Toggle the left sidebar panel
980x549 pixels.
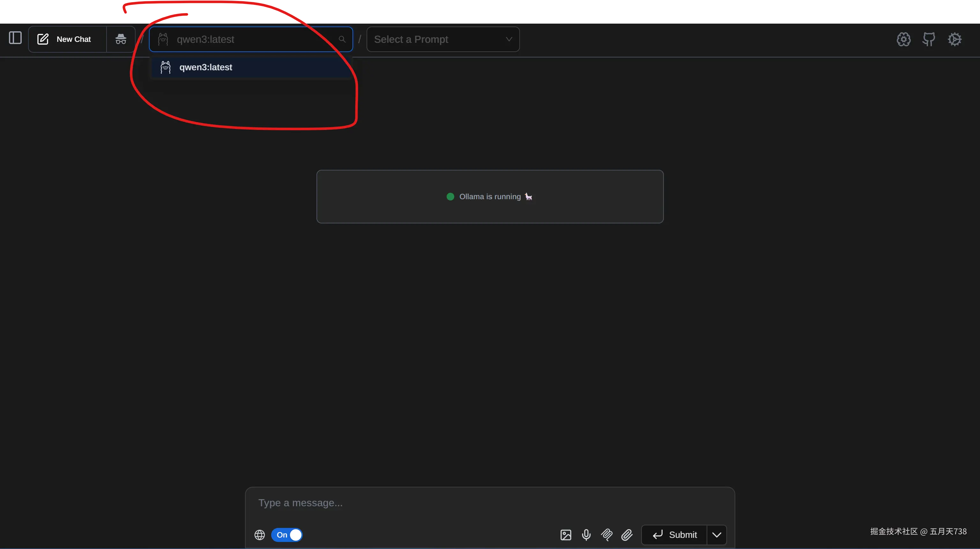coord(15,38)
